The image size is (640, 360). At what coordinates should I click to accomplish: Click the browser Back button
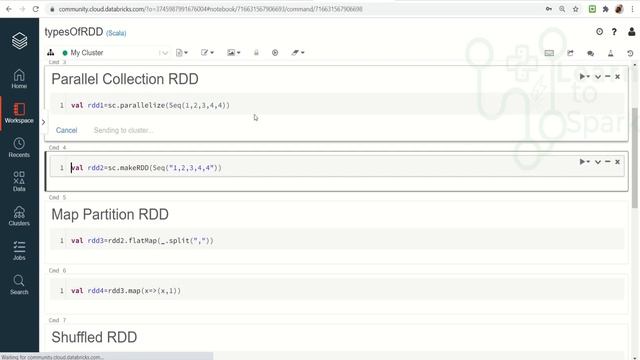click(9, 9)
